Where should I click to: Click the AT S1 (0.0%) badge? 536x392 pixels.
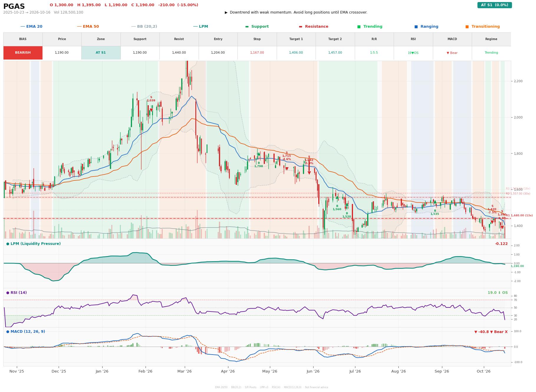coord(494,5)
